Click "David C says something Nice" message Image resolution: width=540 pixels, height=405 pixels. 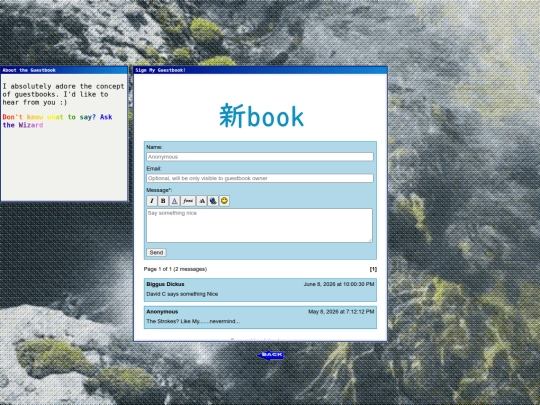coord(182,294)
